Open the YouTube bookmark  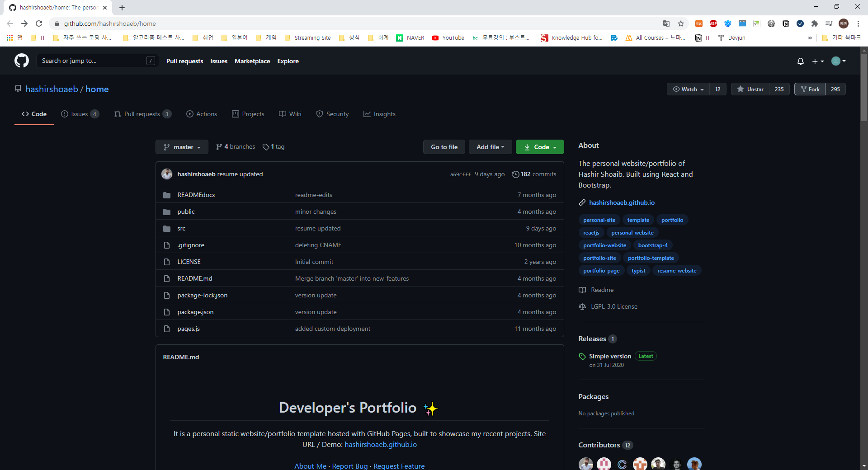(448, 38)
